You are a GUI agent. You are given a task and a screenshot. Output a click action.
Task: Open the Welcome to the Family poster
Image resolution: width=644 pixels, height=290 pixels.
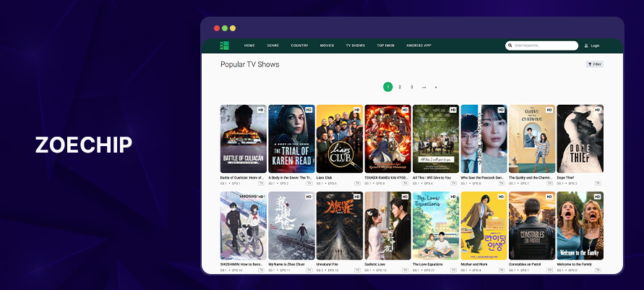tap(580, 226)
